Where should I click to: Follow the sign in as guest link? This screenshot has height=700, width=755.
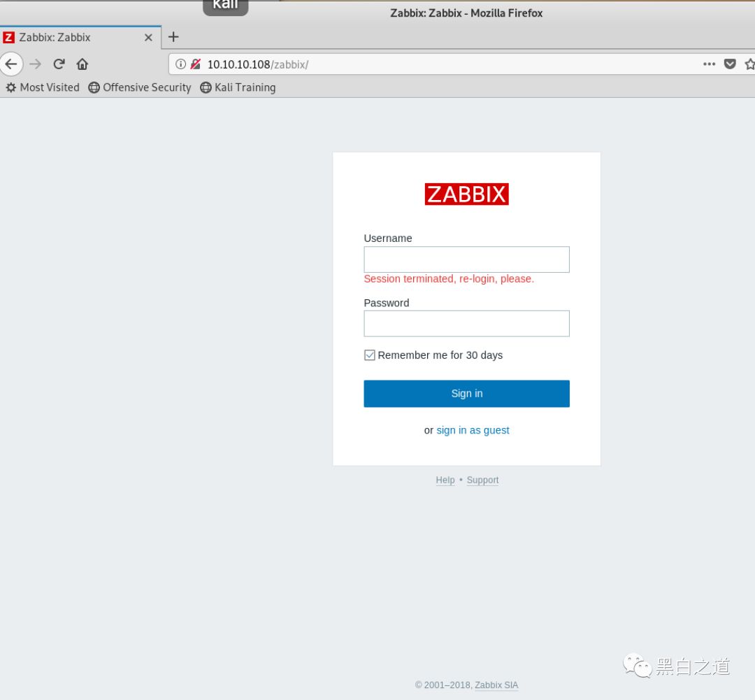tap(473, 430)
